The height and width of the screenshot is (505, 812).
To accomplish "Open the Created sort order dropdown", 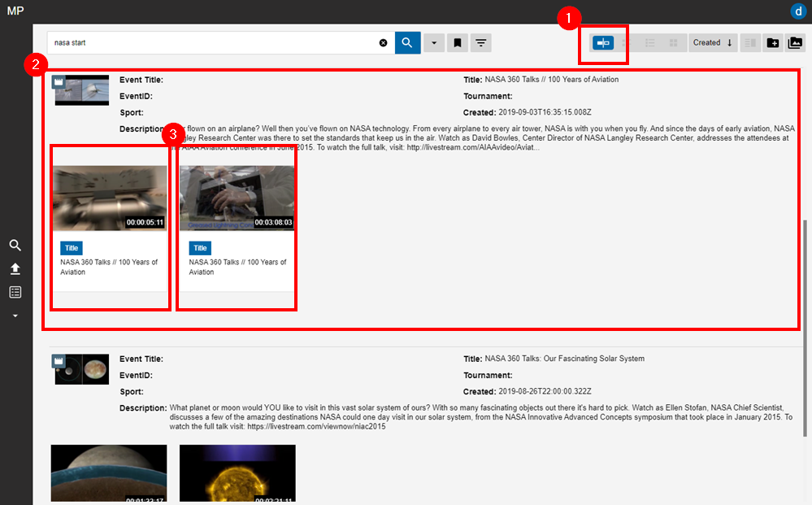I will [x=713, y=43].
